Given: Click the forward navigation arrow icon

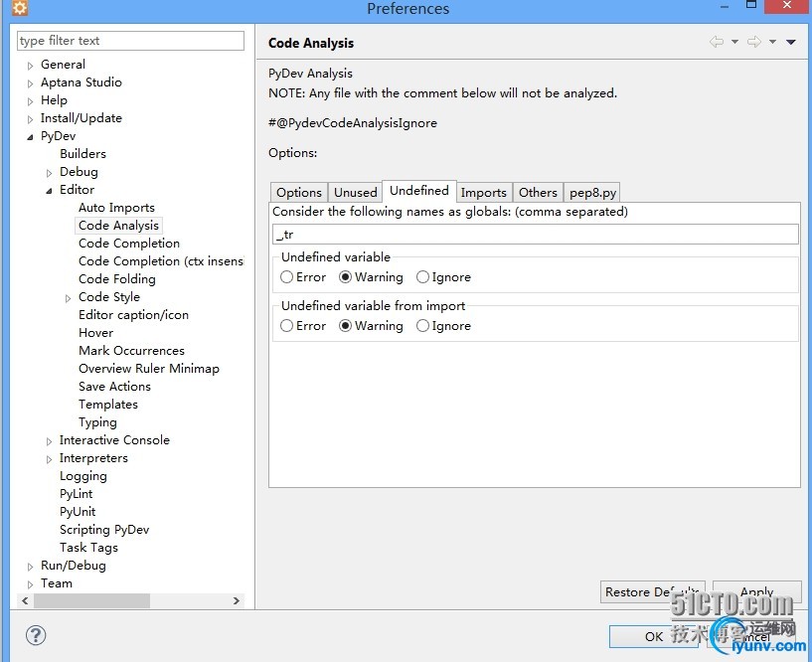Looking at the screenshot, I should click(x=754, y=42).
